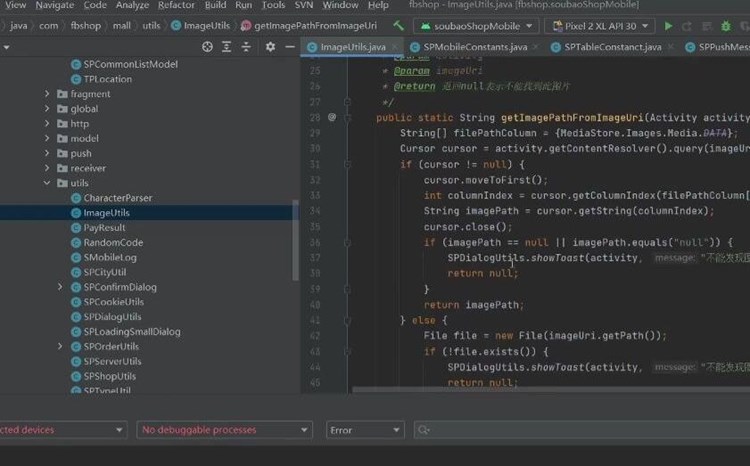Click the Make Project hammer icon
The height and width of the screenshot is (466, 750).
398,25
